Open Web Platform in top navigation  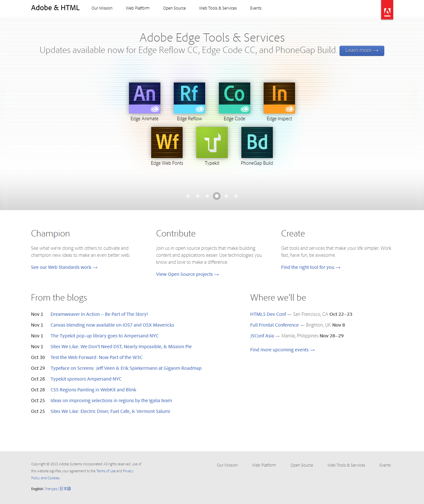pyautogui.click(x=138, y=8)
